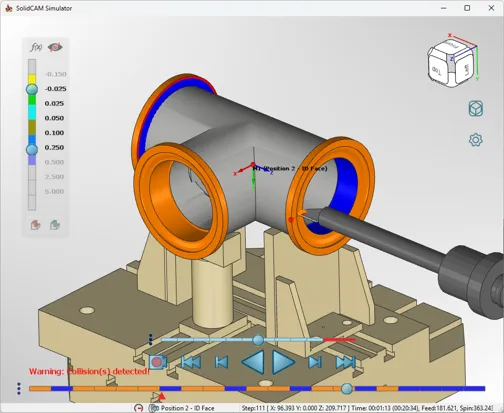Click the green color band on the scale

32,99
